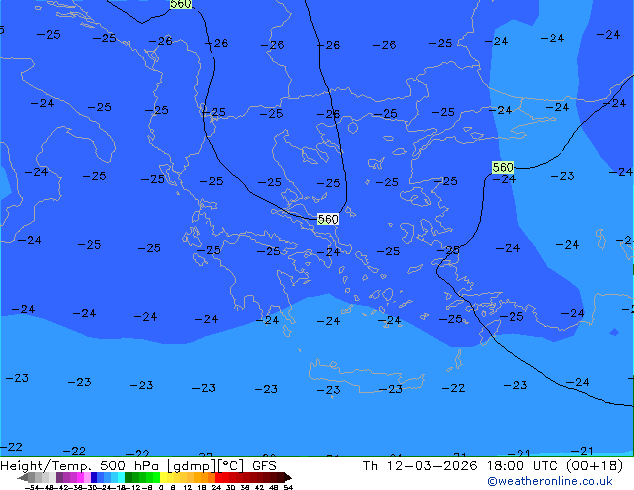Click the dark purple swatch in the legend
The image size is (634, 490).
[59, 477]
